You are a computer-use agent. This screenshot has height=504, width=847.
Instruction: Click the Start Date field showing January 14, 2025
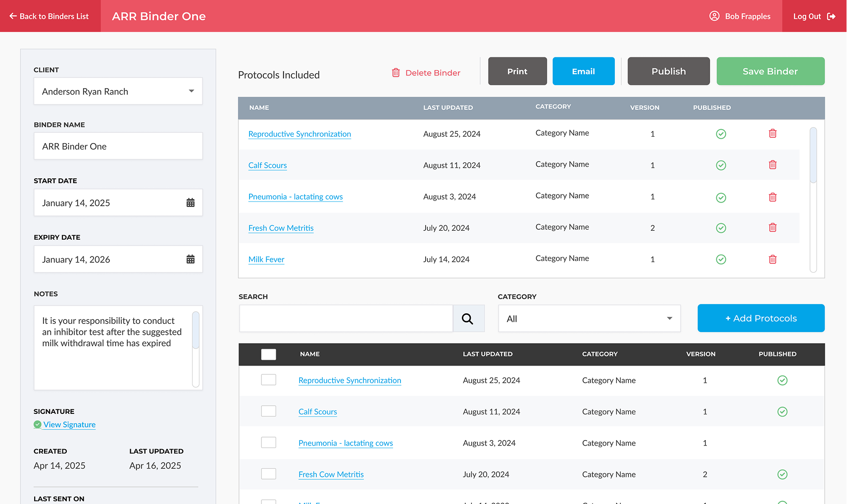109,202
